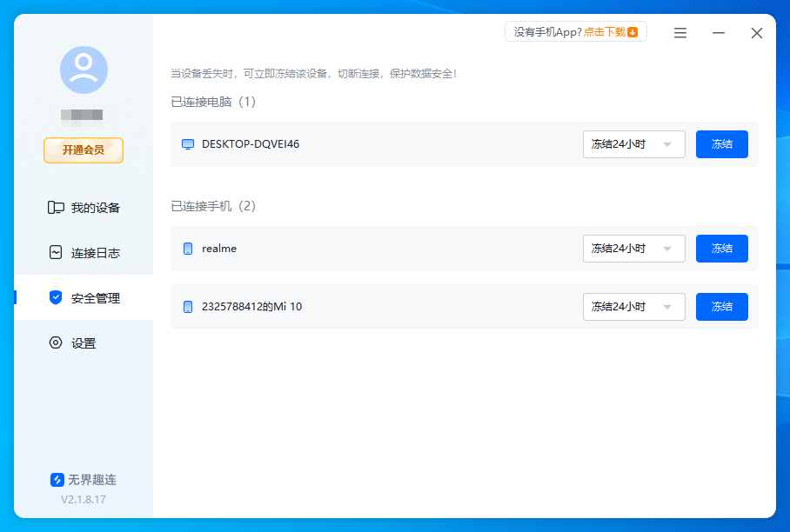
Task: Click 点击下载 app download link
Action: pos(610,32)
